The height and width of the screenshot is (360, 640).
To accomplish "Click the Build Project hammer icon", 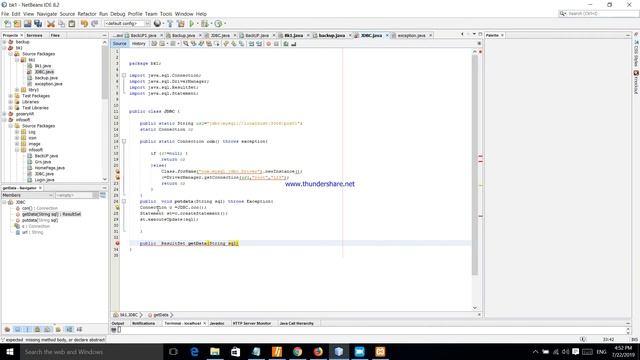I will pos(170,24).
